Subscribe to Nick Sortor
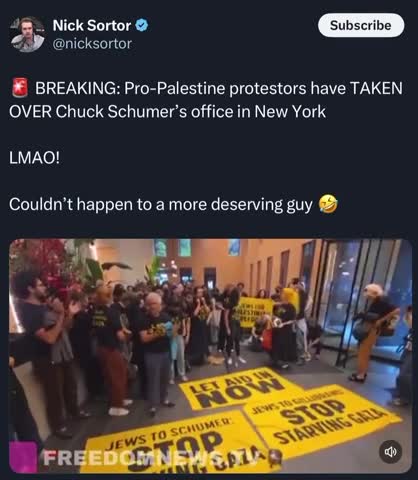 click(x=361, y=25)
